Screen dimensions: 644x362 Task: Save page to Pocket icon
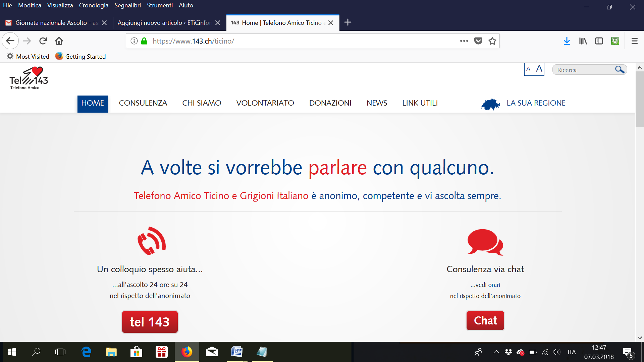478,41
